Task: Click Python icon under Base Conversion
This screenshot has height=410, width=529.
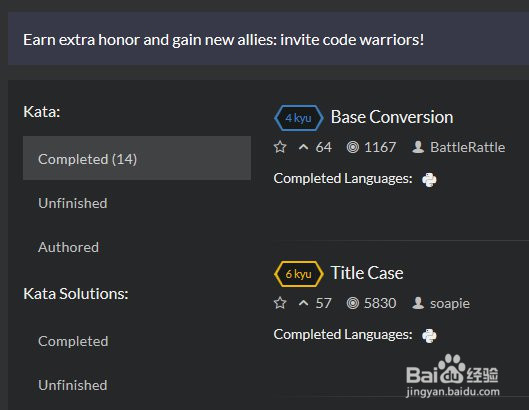Action: 429,180
